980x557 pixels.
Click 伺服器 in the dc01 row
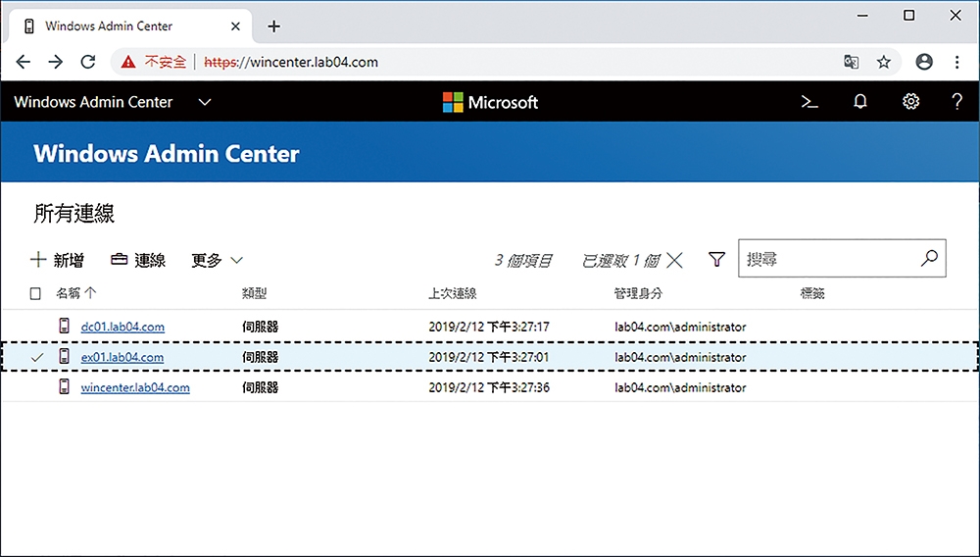260,327
